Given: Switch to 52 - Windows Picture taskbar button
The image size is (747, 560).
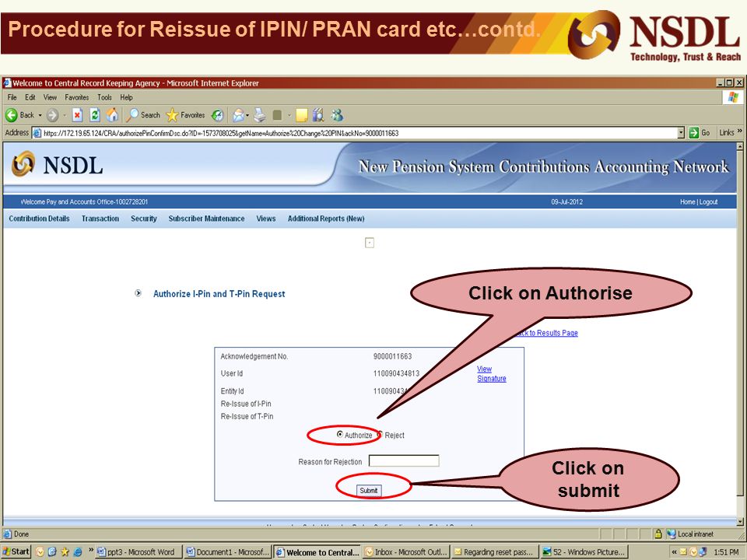Looking at the screenshot, I should coord(584,552).
